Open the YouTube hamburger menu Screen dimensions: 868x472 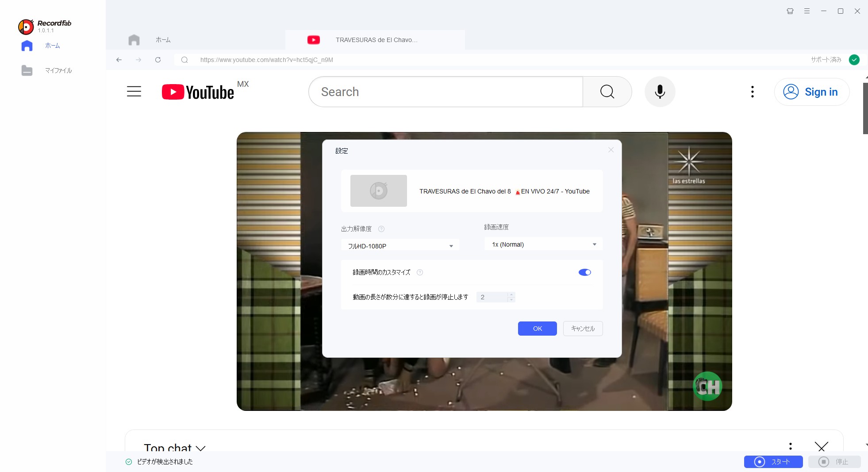[134, 92]
